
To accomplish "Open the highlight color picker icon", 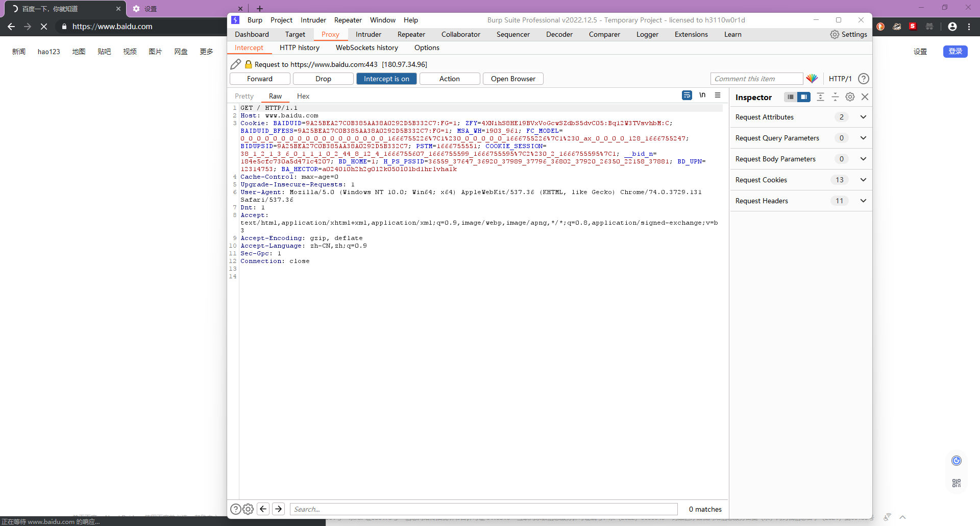I will pyautogui.click(x=812, y=79).
